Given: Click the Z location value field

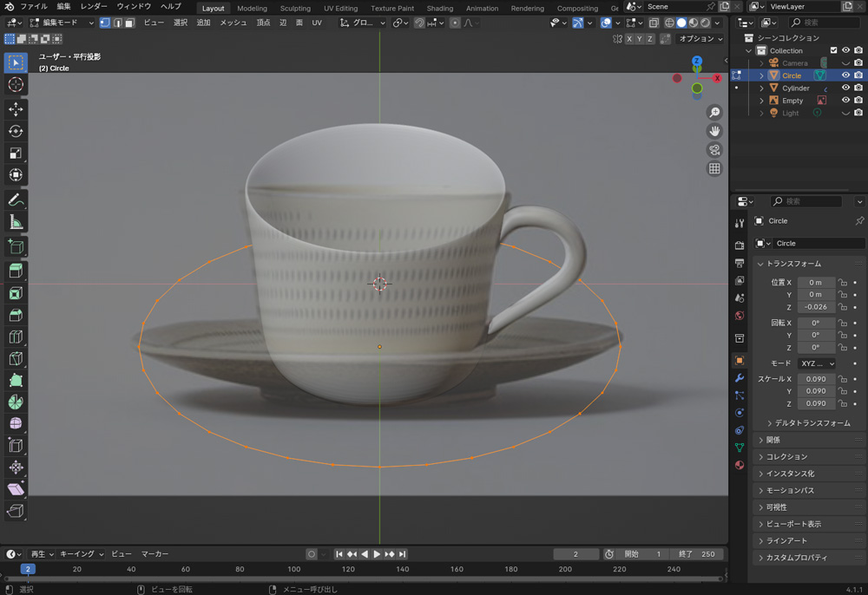Looking at the screenshot, I should point(816,307).
